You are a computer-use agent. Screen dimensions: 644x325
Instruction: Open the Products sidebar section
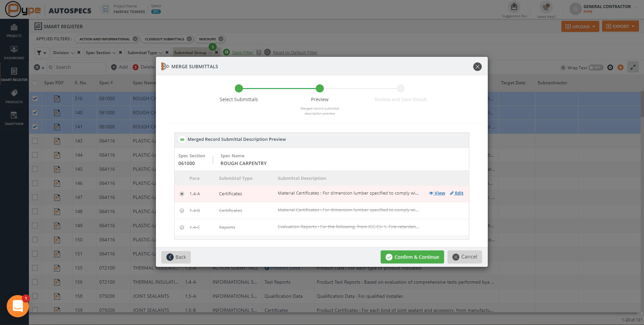pos(14,97)
